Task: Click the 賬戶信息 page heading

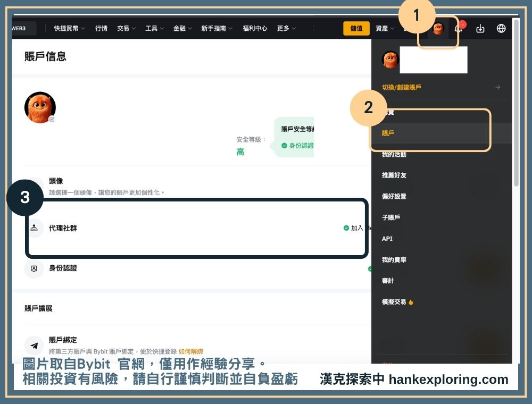Action: [45, 56]
